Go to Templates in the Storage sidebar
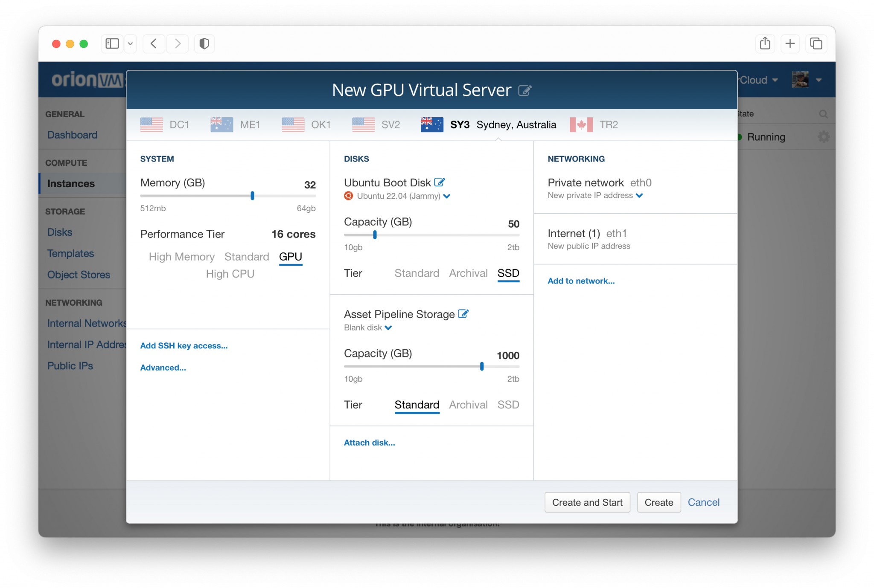 (x=70, y=253)
